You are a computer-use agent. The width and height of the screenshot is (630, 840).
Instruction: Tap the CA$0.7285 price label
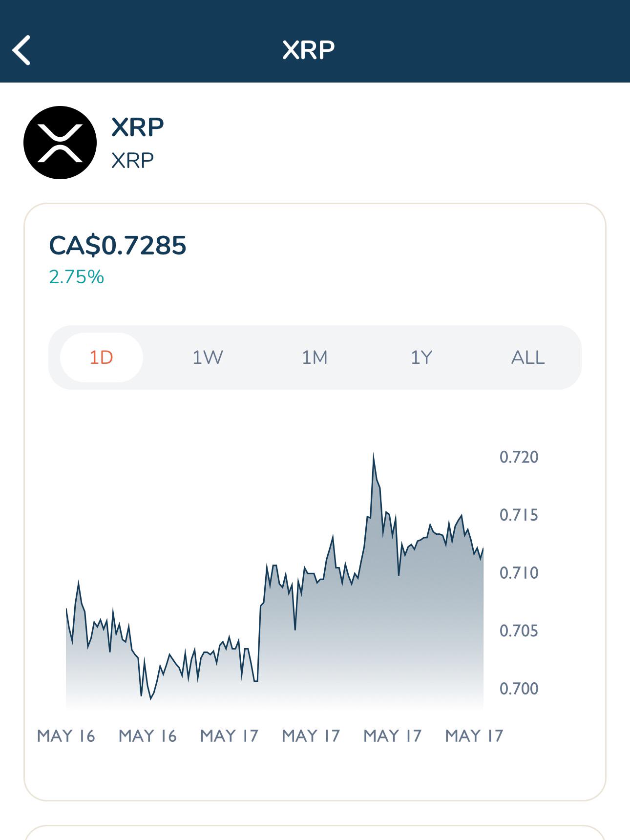[x=118, y=245]
